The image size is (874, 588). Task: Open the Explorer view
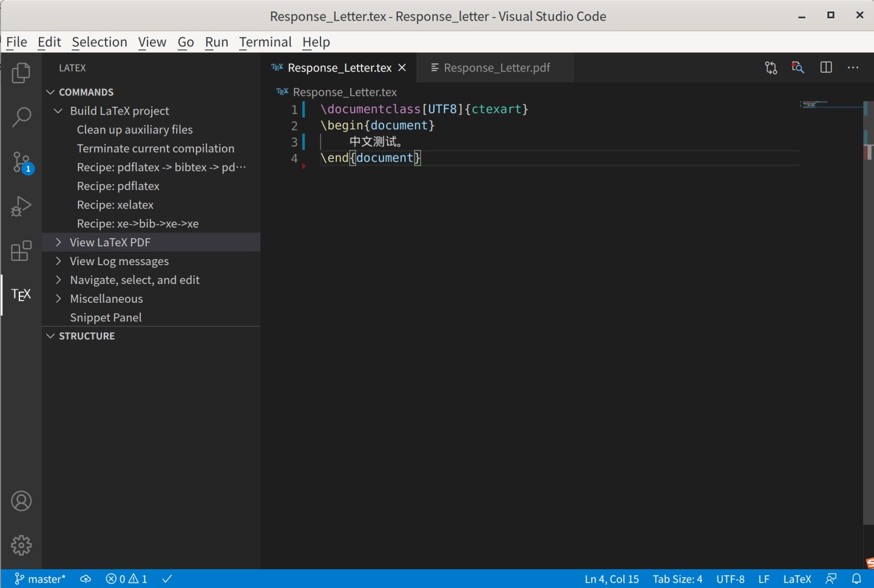pos(21,73)
